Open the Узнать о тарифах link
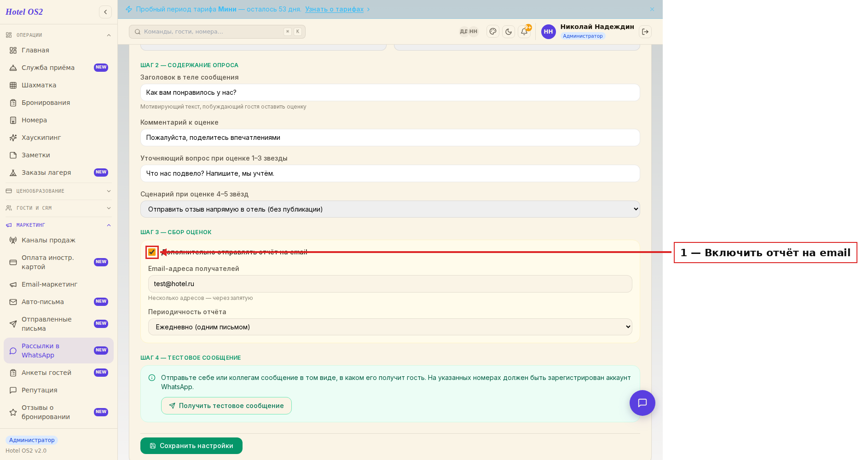868x460 pixels. [x=334, y=9]
